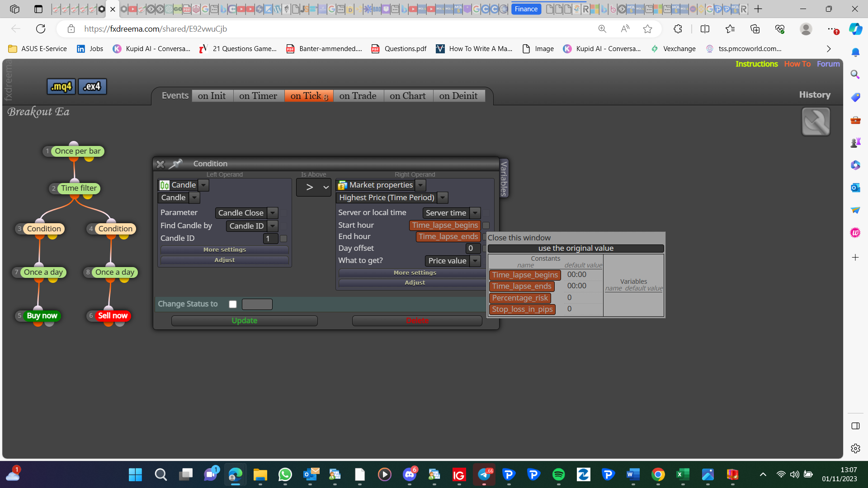The height and width of the screenshot is (488, 868).
Task: Click the green Update button
Action: click(245, 321)
